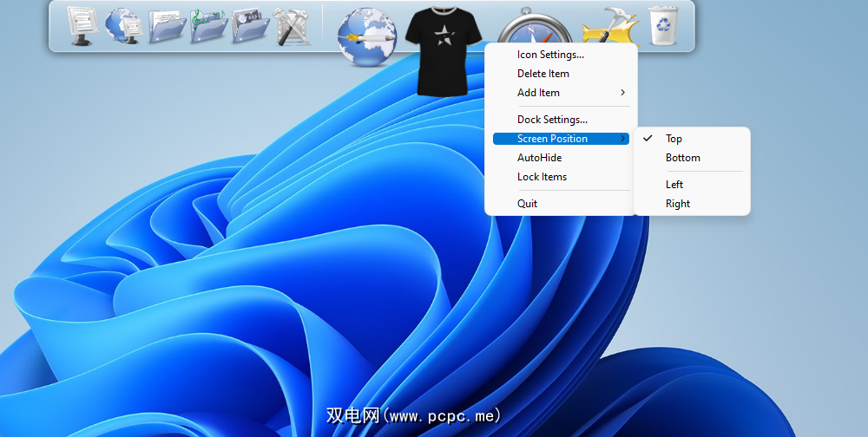Image resolution: width=868 pixels, height=437 pixels.
Task: Open the documents folder dock icon
Action: click(167, 25)
